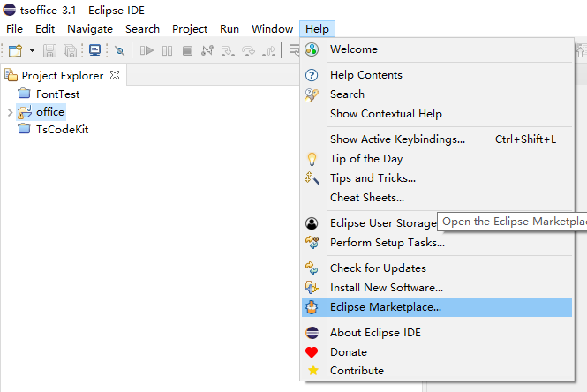
Task: Select the FontTest project
Action: pos(57,94)
